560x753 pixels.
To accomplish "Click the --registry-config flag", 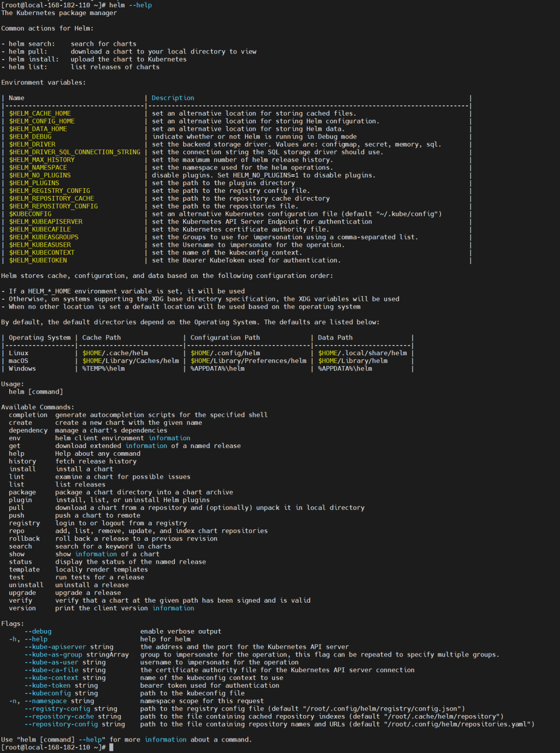I will (x=57, y=709).
